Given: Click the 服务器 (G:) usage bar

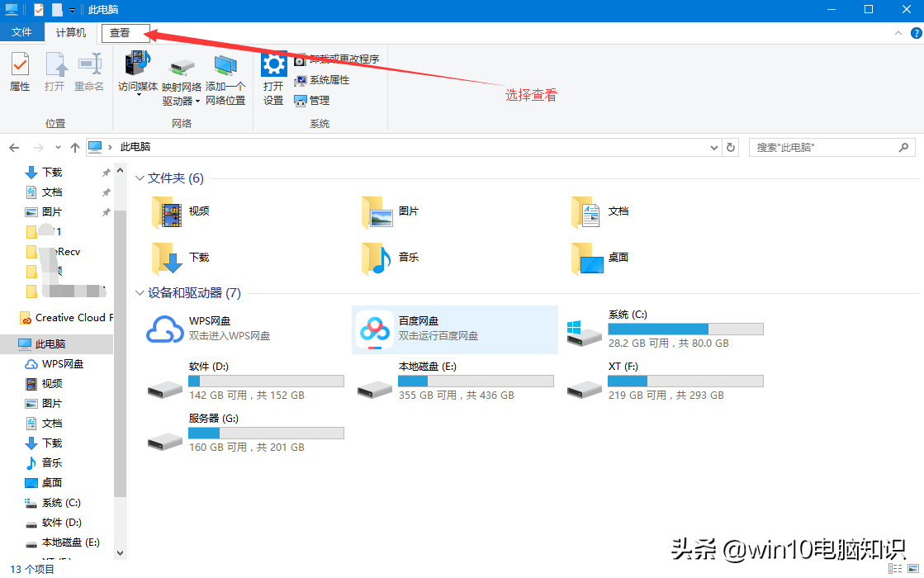Looking at the screenshot, I should pyautogui.click(x=266, y=433).
